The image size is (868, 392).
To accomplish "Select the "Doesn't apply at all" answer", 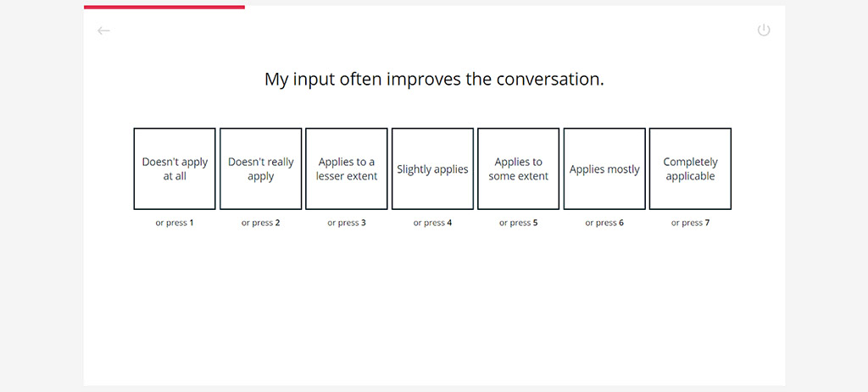I will click(175, 168).
